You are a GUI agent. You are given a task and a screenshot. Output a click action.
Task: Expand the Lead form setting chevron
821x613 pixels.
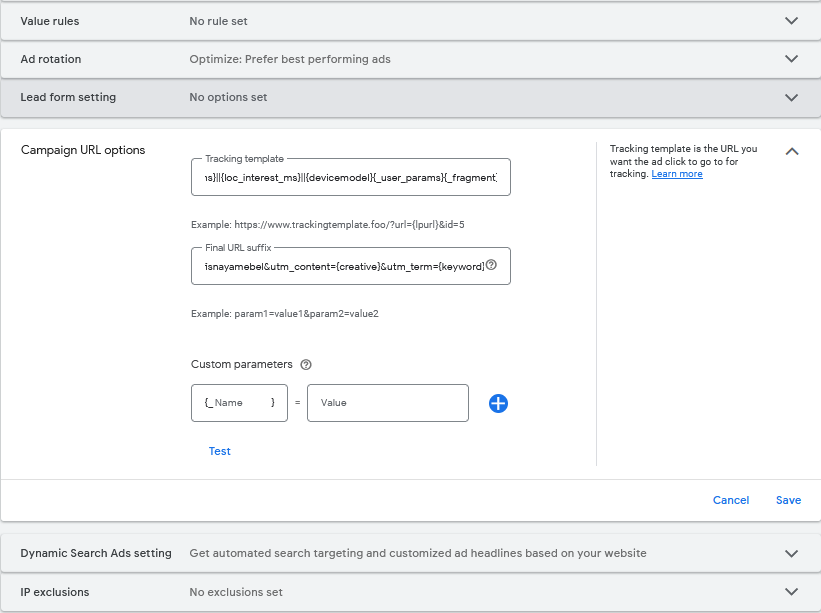click(792, 98)
